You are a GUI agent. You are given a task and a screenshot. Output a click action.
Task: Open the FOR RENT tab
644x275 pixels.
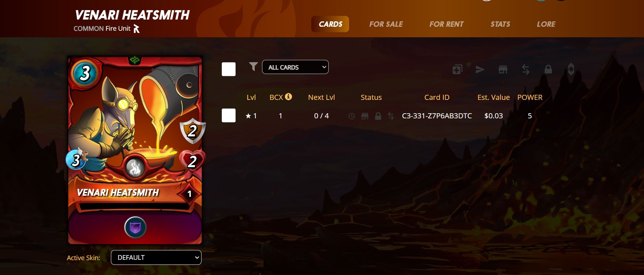(446, 24)
